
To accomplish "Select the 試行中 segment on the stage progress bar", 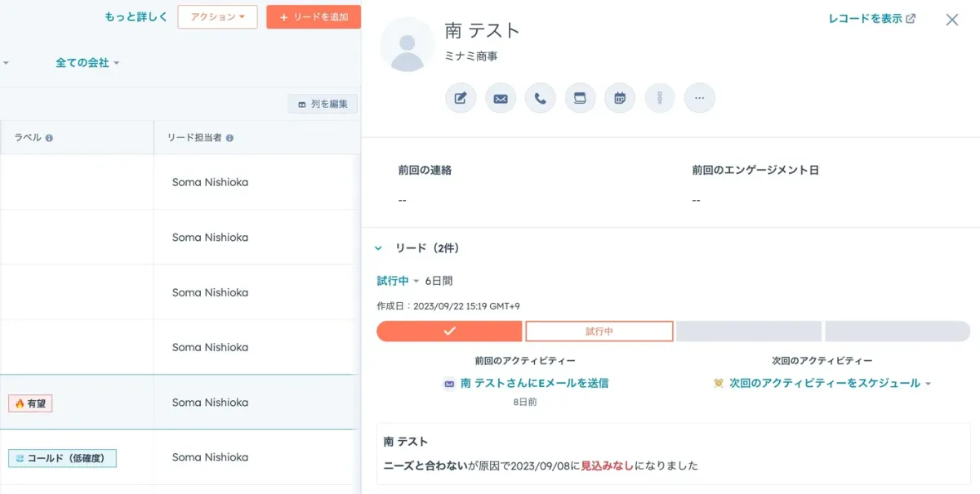I will (x=599, y=331).
